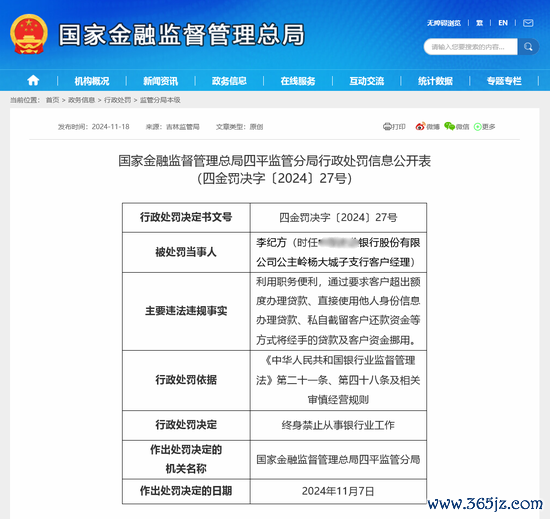550x519 pixels.
Task: Click the cell 终身禁止从事银行业工作
Action: click(x=338, y=425)
